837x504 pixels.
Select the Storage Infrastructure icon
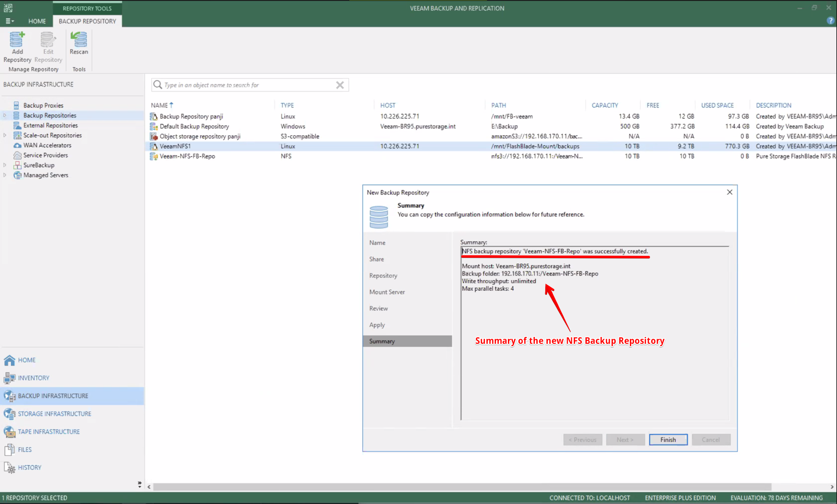pyautogui.click(x=10, y=413)
